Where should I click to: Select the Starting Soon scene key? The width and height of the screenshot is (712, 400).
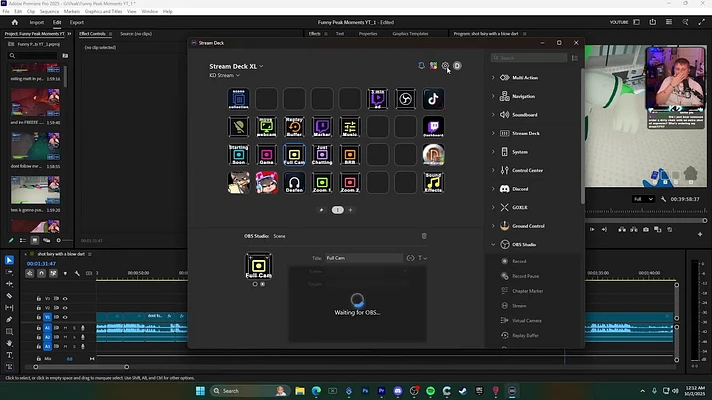pyautogui.click(x=239, y=155)
